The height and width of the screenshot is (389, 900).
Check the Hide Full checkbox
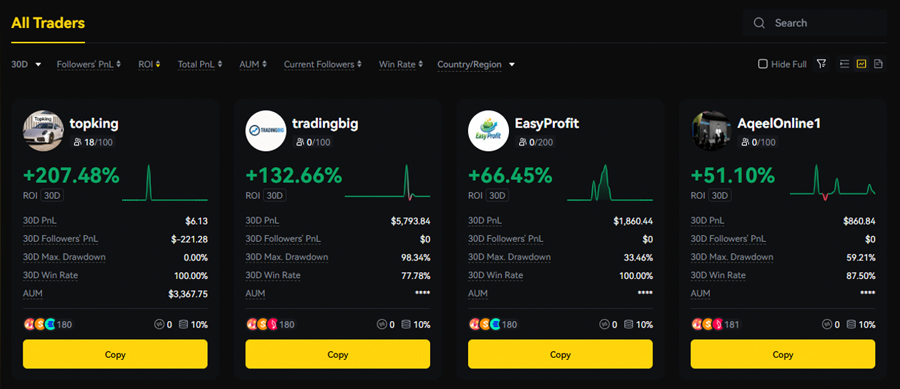(x=763, y=64)
